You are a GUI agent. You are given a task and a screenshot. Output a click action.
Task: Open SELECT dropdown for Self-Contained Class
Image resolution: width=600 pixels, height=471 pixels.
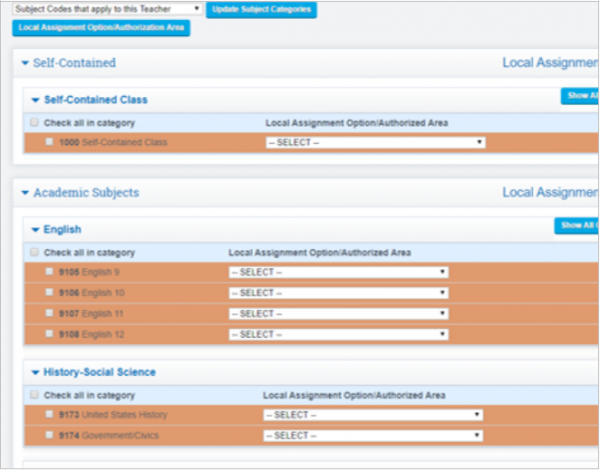coord(375,142)
